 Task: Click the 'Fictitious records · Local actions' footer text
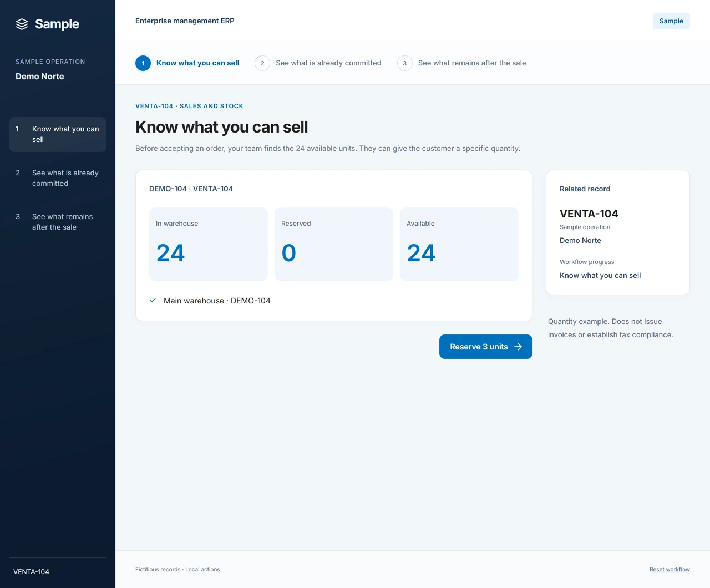pos(177,570)
